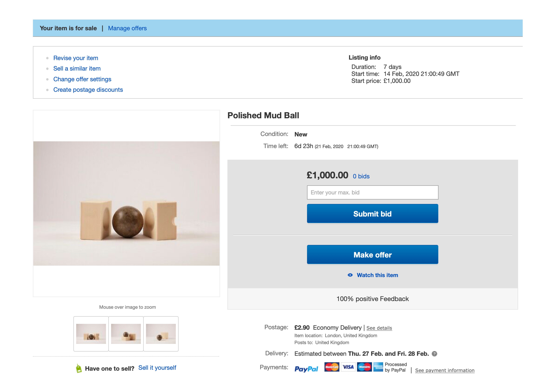Click the American Express payment icon
Screen dimensions: 554x392
[378, 367]
